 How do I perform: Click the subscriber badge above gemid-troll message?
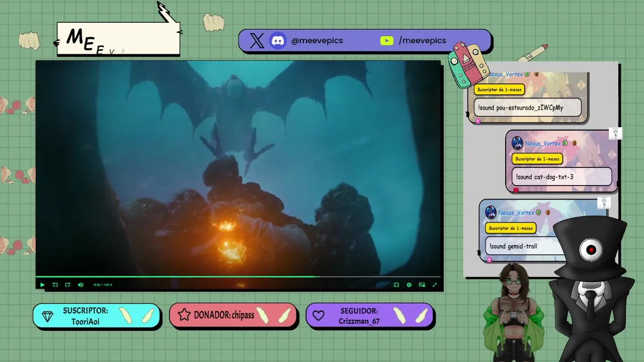pyautogui.click(x=511, y=228)
